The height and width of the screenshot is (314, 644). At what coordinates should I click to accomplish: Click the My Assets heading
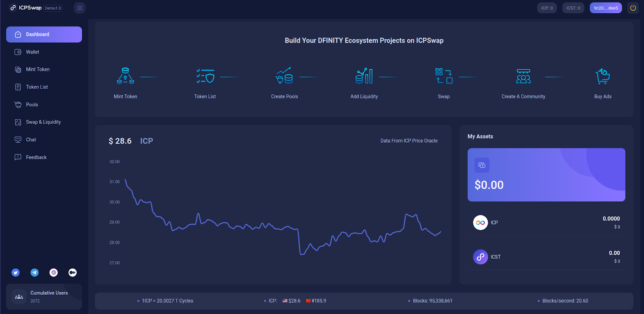pyautogui.click(x=480, y=137)
